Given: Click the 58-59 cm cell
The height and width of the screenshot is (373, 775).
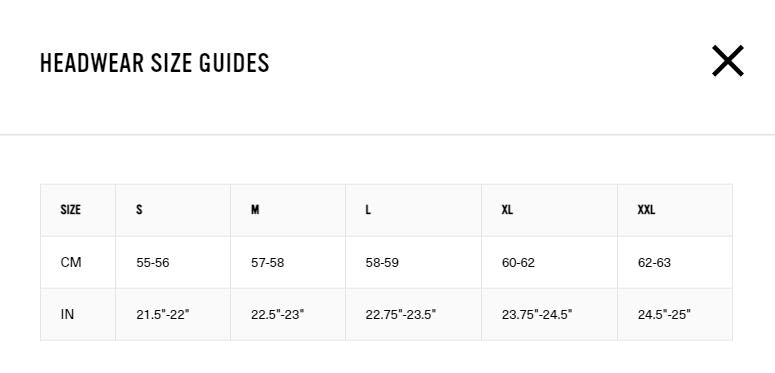Looking at the screenshot, I should tap(413, 262).
